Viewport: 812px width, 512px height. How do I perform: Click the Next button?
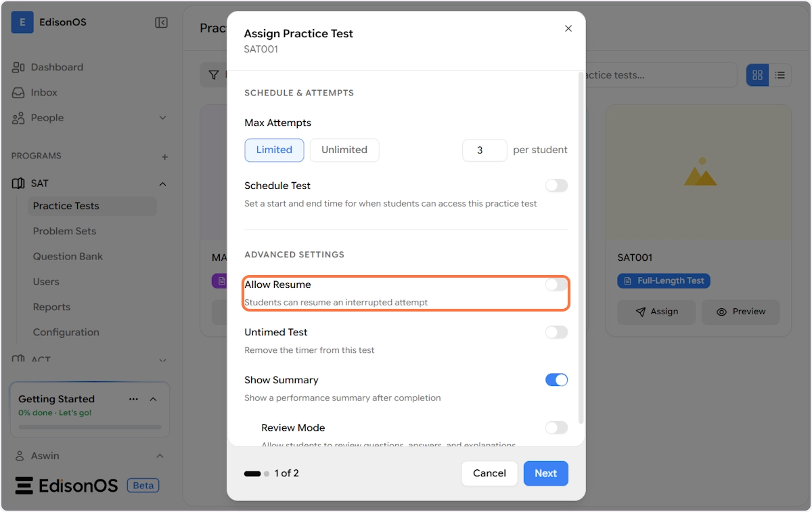pos(545,473)
